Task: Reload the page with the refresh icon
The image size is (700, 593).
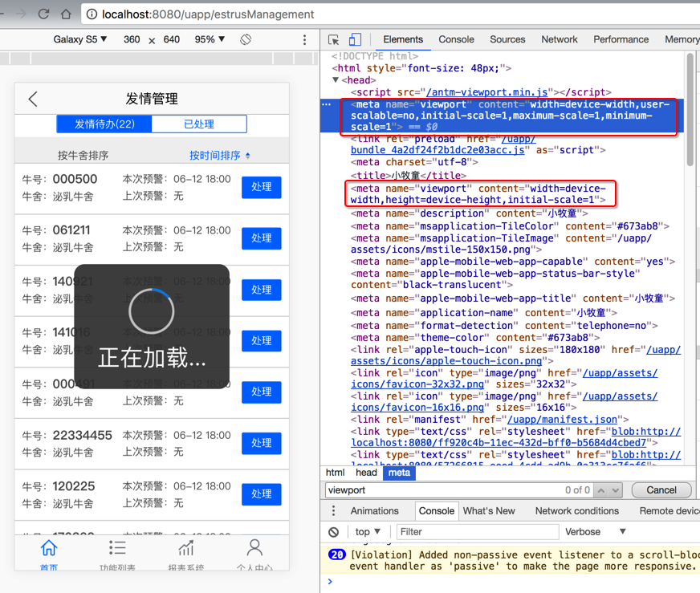Action: pos(43,14)
